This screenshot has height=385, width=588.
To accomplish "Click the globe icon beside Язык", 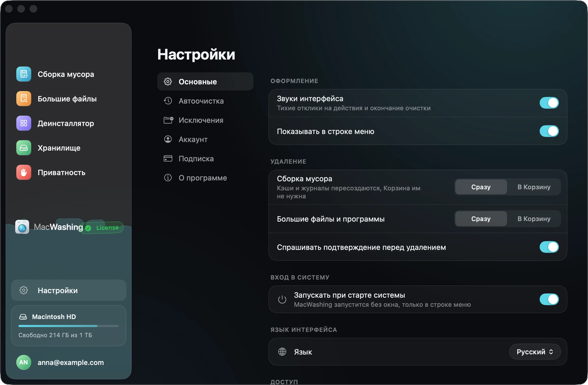I will tap(282, 352).
